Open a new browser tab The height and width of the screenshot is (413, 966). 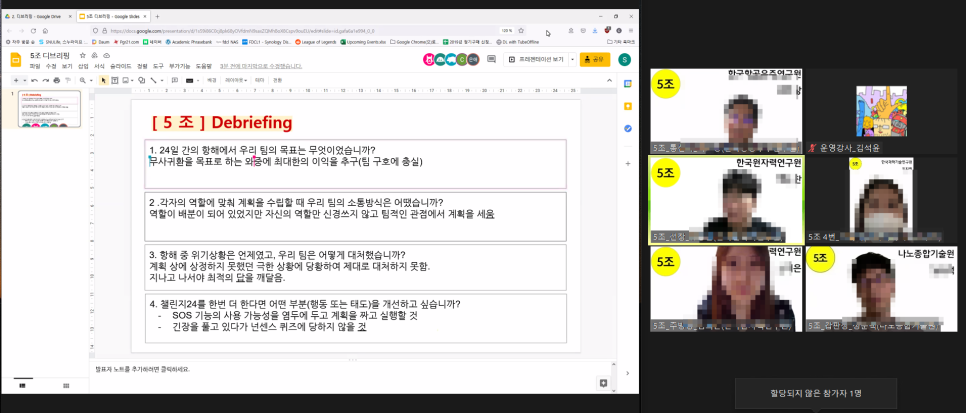click(x=157, y=17)
